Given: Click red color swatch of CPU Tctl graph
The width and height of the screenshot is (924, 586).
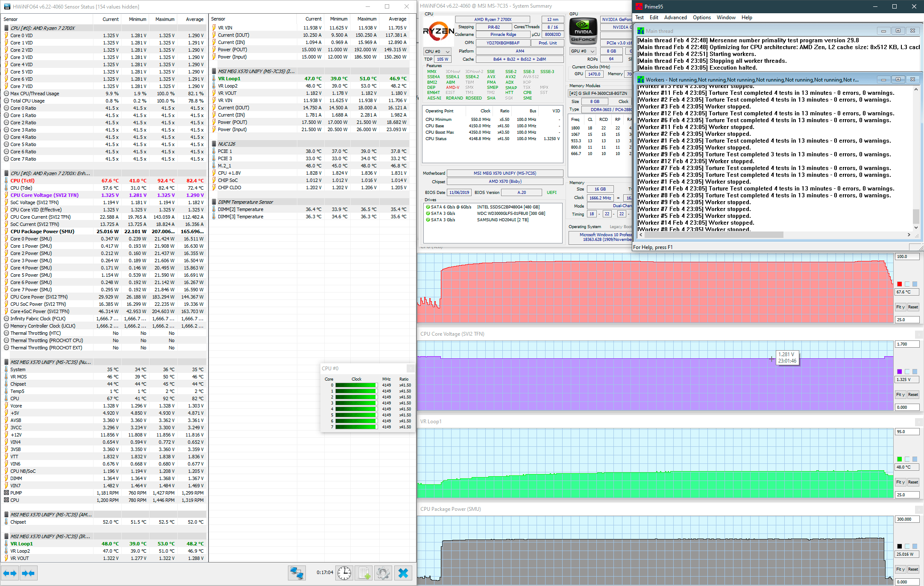Looking at the screenshot, I should tap(900, 284).
